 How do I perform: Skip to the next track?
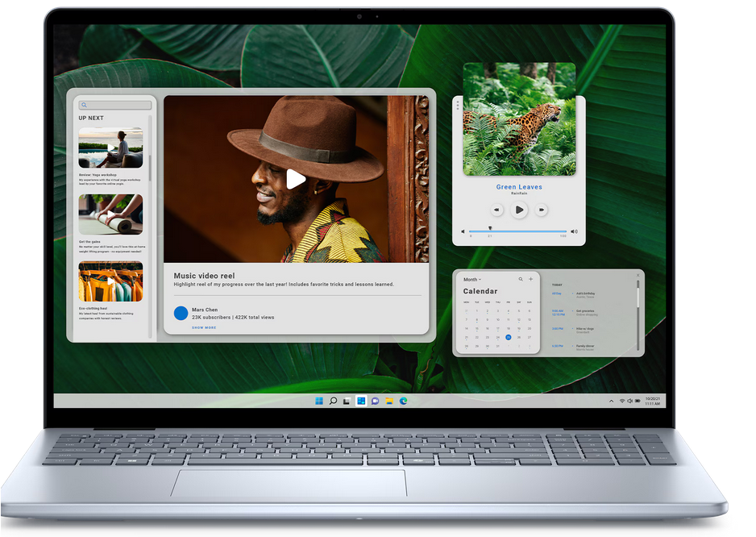point(542,210)
